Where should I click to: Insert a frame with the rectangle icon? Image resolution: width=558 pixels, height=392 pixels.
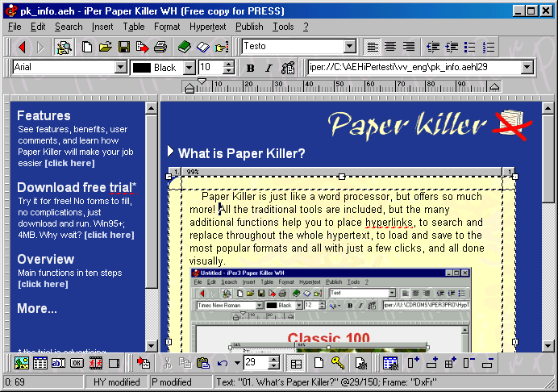coord(115,363)
